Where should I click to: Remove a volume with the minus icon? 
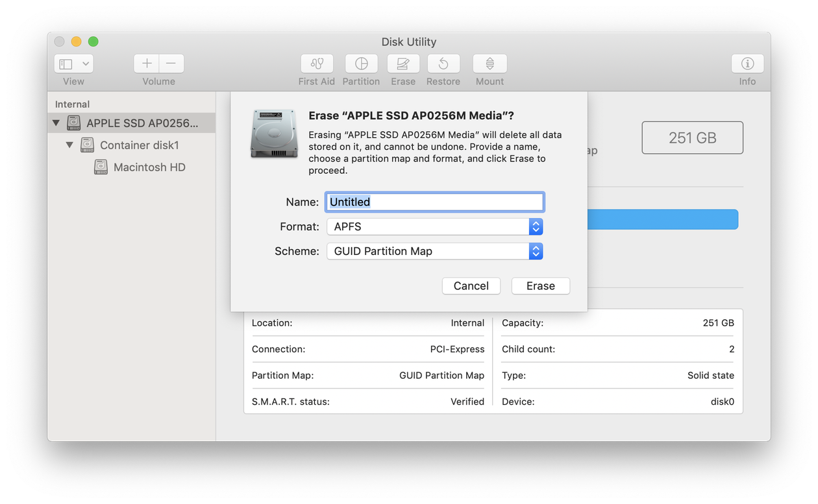click(171, 64)
